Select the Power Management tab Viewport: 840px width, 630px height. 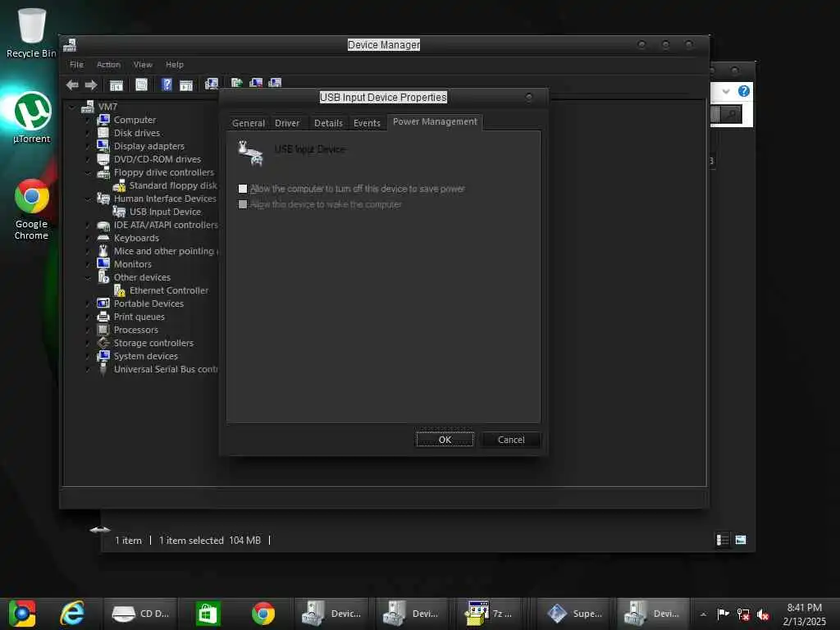435,121
